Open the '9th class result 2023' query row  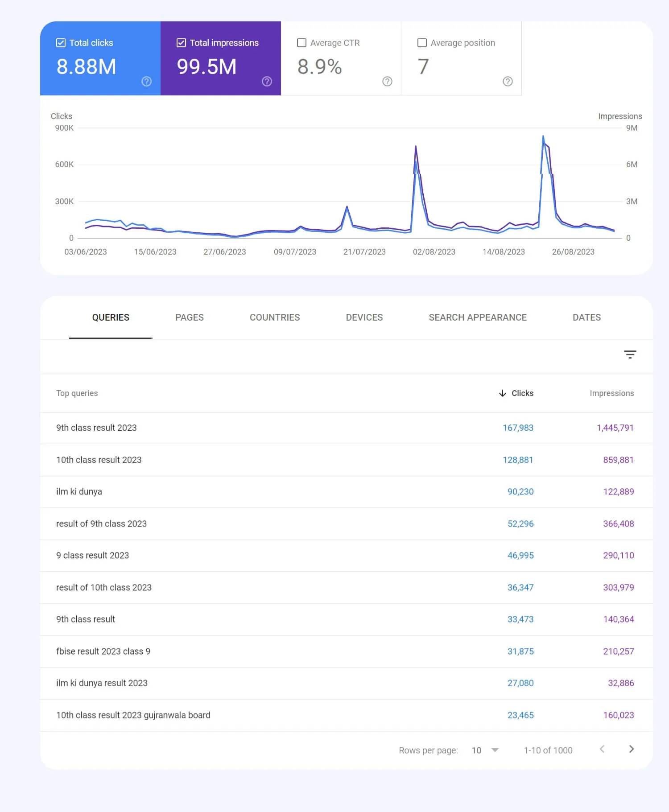click(x=347, y=428)
